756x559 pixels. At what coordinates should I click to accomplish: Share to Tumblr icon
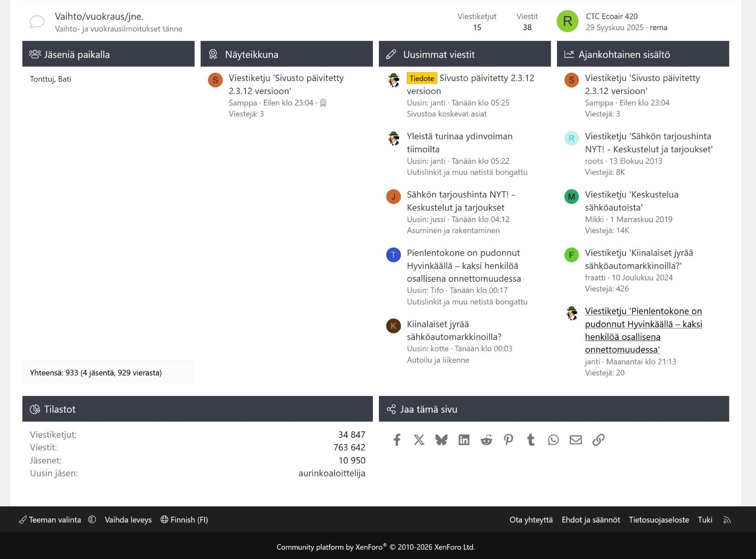coord(531,440)
